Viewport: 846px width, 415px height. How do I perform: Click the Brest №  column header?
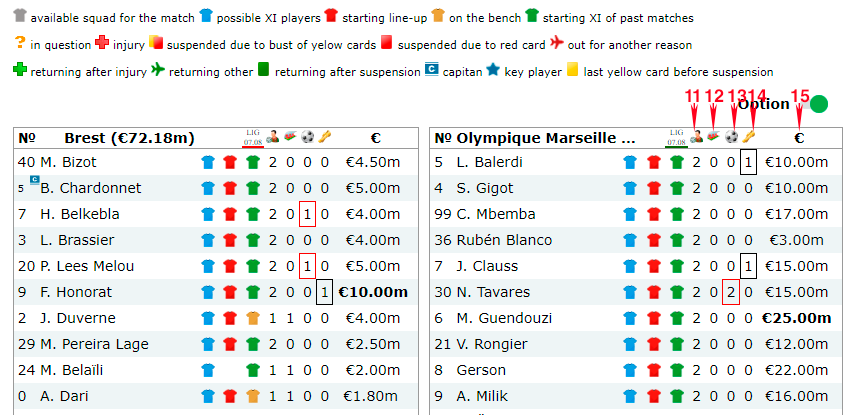pos(27,138)
